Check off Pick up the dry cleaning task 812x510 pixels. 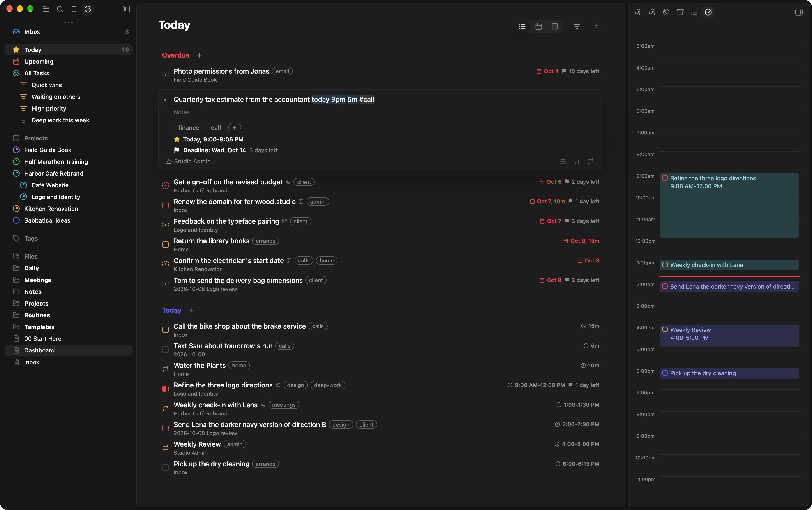point(166,468)
